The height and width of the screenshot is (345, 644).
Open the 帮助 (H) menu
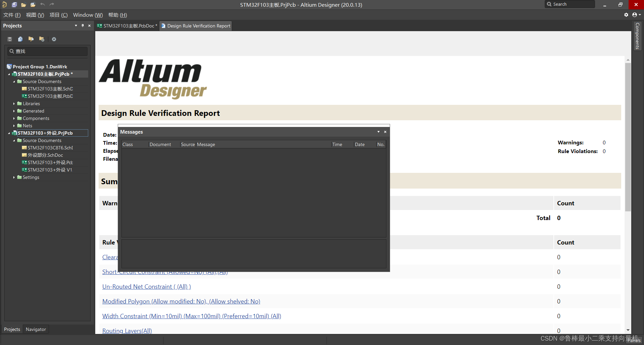click(x=118, y=15)
